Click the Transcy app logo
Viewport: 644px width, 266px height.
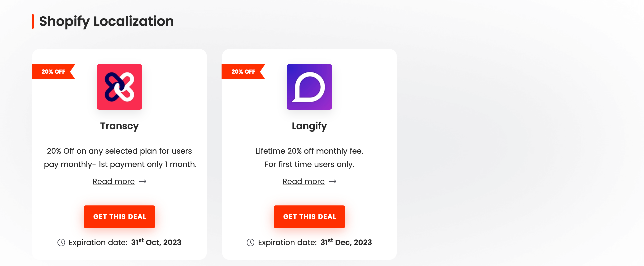[119, 87]
